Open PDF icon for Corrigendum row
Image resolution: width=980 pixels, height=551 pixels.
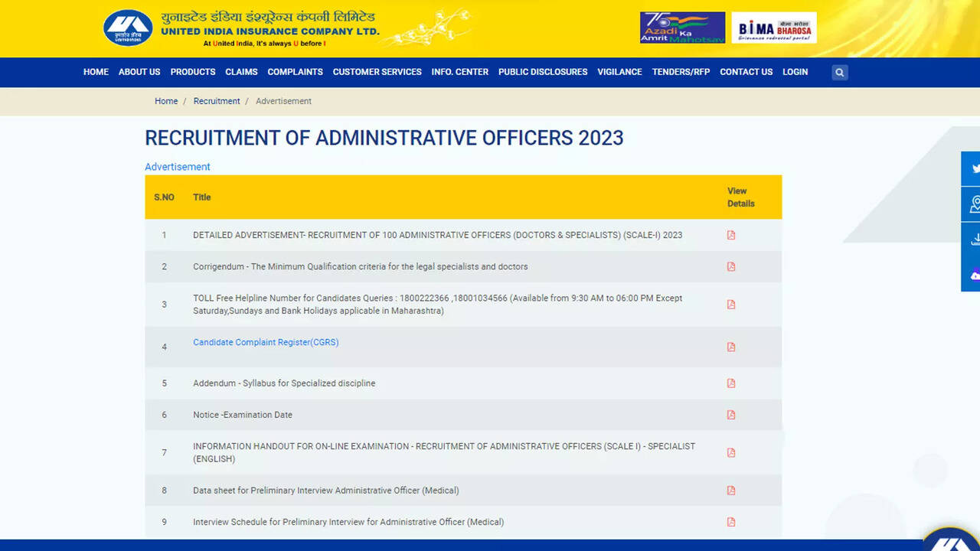731,267
